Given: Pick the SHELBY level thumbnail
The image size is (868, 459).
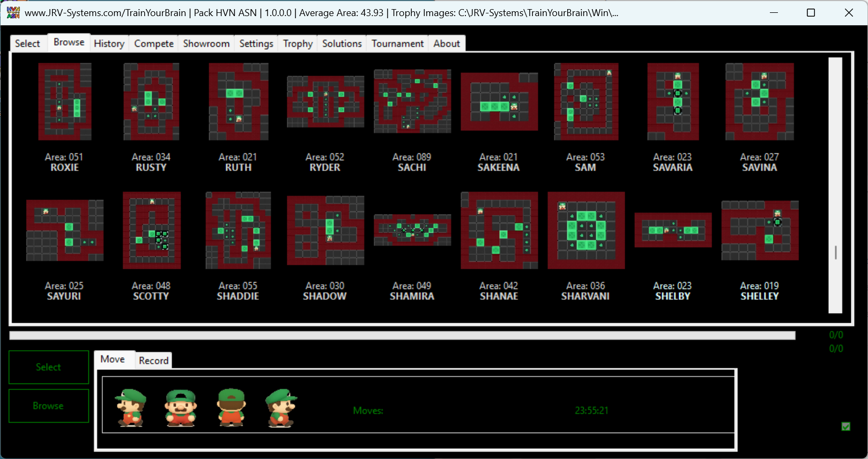Looking at the screenshot, I should pos(672,230).
